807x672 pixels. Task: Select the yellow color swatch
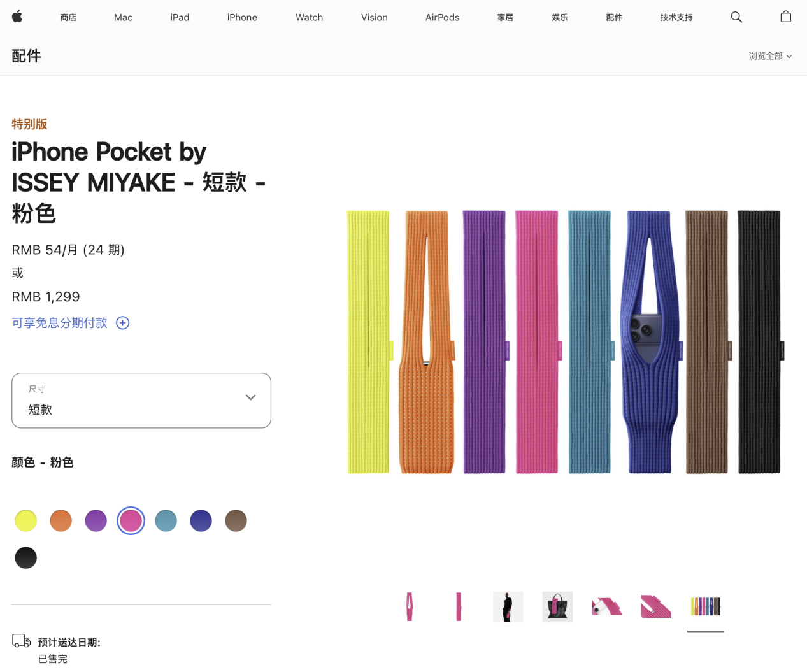(26, 520)
